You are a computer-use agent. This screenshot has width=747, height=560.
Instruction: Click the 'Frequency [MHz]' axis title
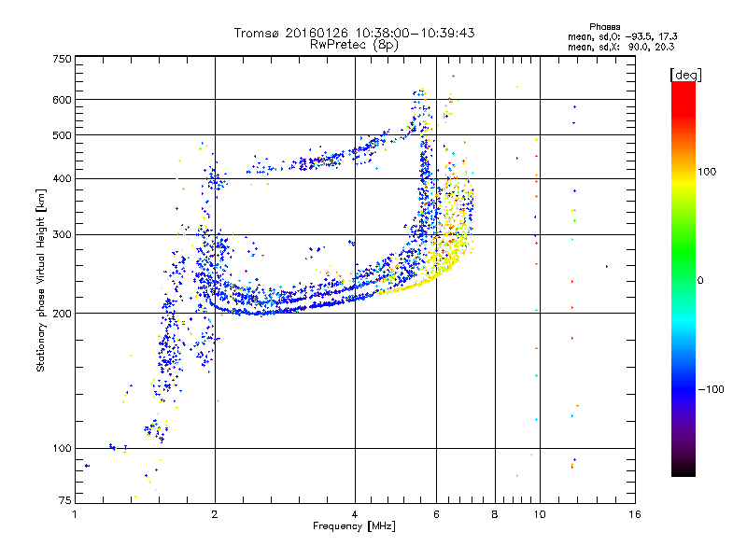click(354, 526)
